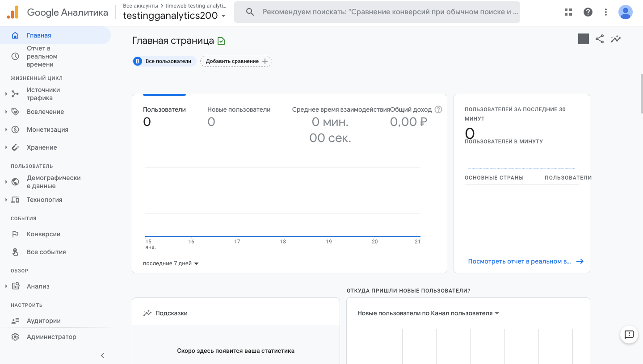This screenshot has width=643, height=364.
Task: Open the three-dot overflow menu
Action: (x=605, y=12)
